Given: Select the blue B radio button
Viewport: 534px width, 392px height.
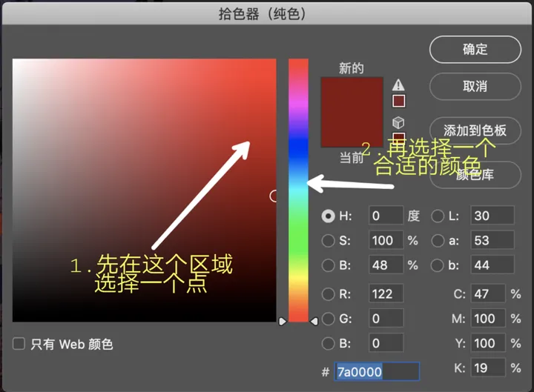Looking at the screenshot, I should point(329,344).
